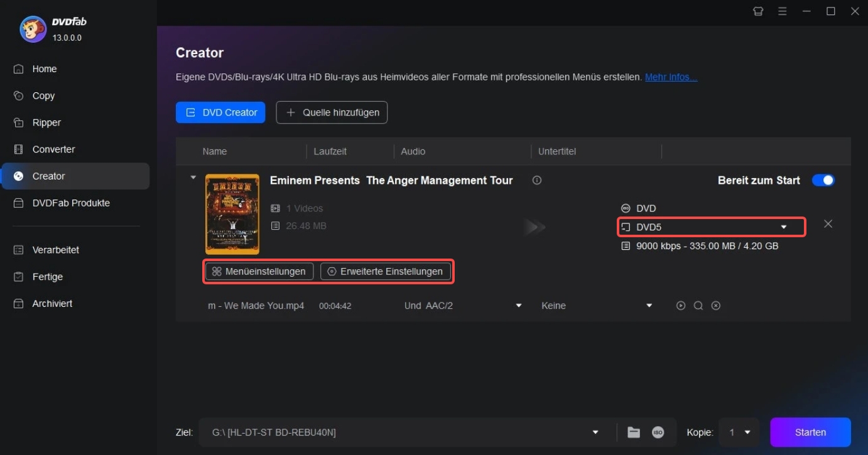Screen dimensions: 868x455
Task: Play preview of We Made You.mp4
Action: pyautogui.click(x=681, y=306)
